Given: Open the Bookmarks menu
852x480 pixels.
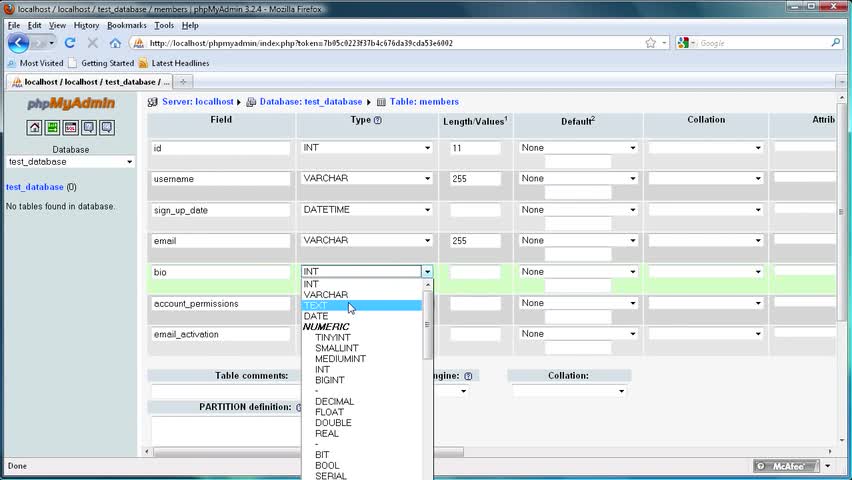Looking at the screenshot, I should 127,26.
